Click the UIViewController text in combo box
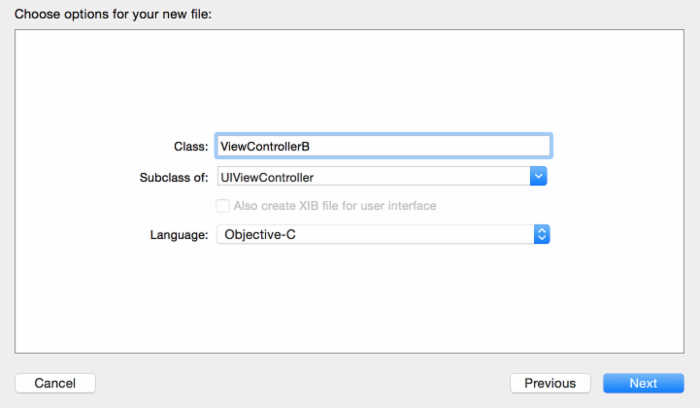700x408 pixels. point(267,177)
